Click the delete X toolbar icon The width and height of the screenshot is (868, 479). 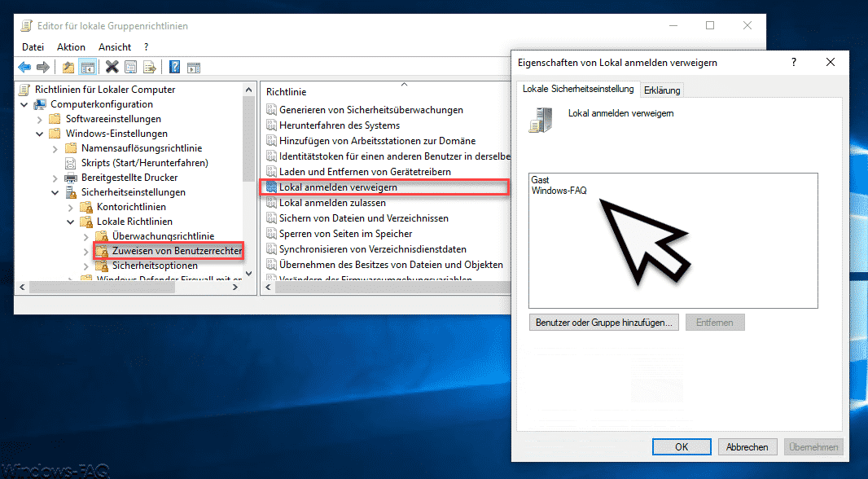(112, 68)
